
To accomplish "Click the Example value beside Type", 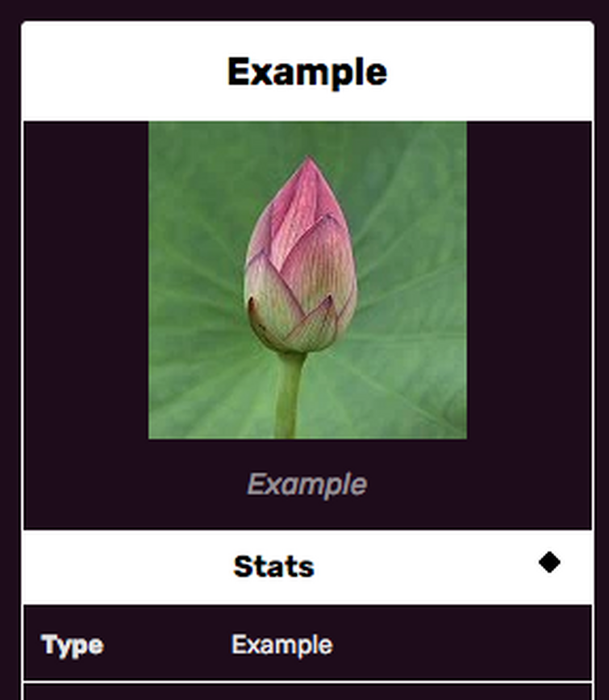I will coord(282,645).
